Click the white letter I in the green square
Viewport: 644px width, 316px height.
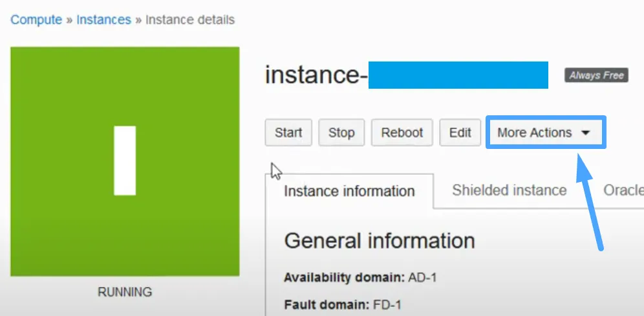[x=125, y=161]
